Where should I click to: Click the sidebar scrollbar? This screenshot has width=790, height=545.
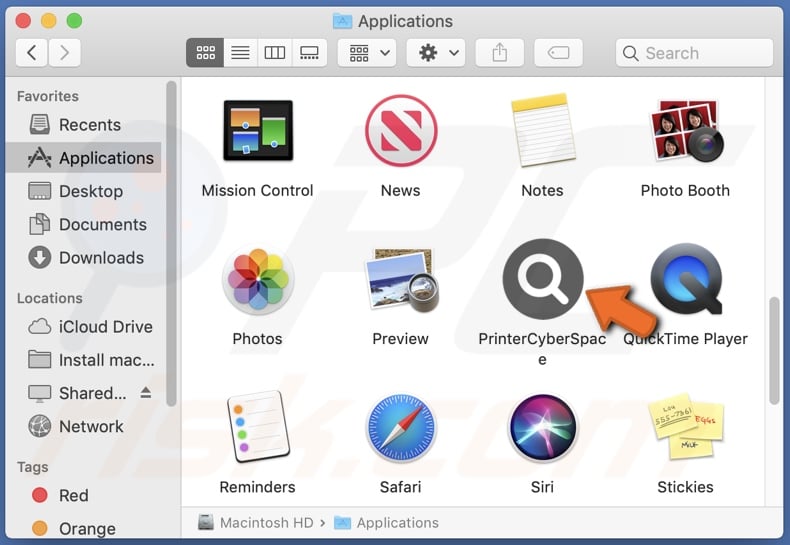171,244
